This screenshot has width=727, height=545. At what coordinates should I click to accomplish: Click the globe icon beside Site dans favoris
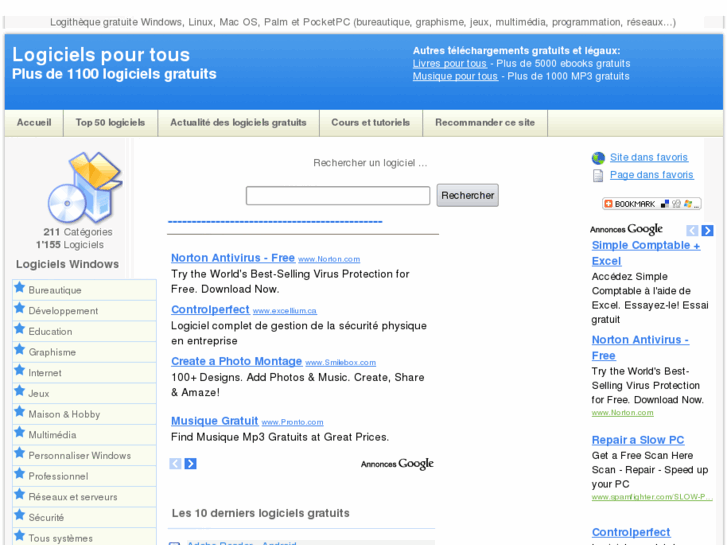598,158
